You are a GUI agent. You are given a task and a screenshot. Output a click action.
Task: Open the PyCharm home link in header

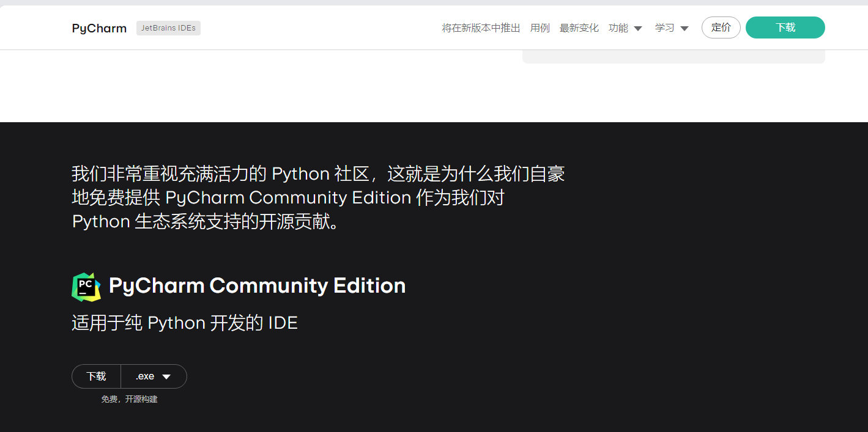[x=99, y=28]
